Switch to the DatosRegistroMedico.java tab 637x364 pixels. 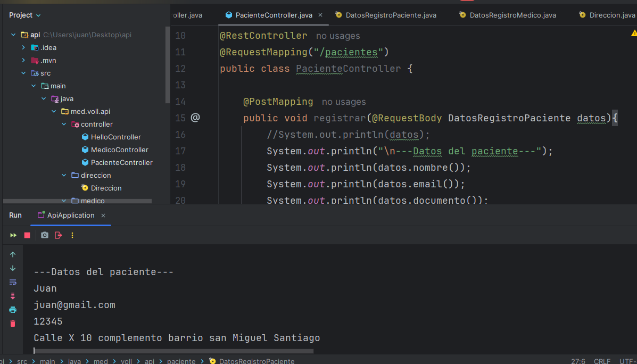[508, 15]
